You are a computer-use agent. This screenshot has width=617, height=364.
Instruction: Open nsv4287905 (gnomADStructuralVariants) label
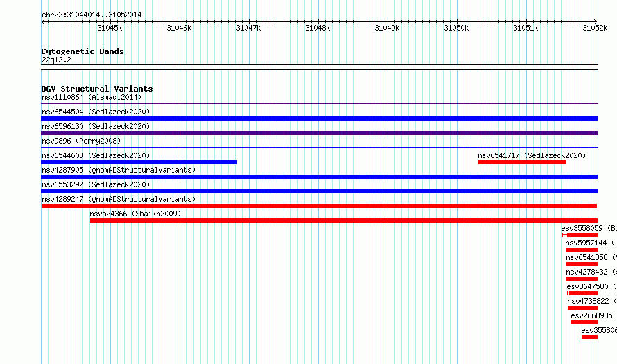119,170
